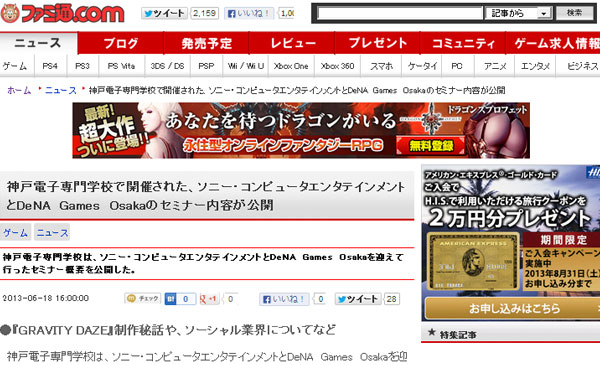
Task: Select the Xbox One category
Action: tap(291, 66)
